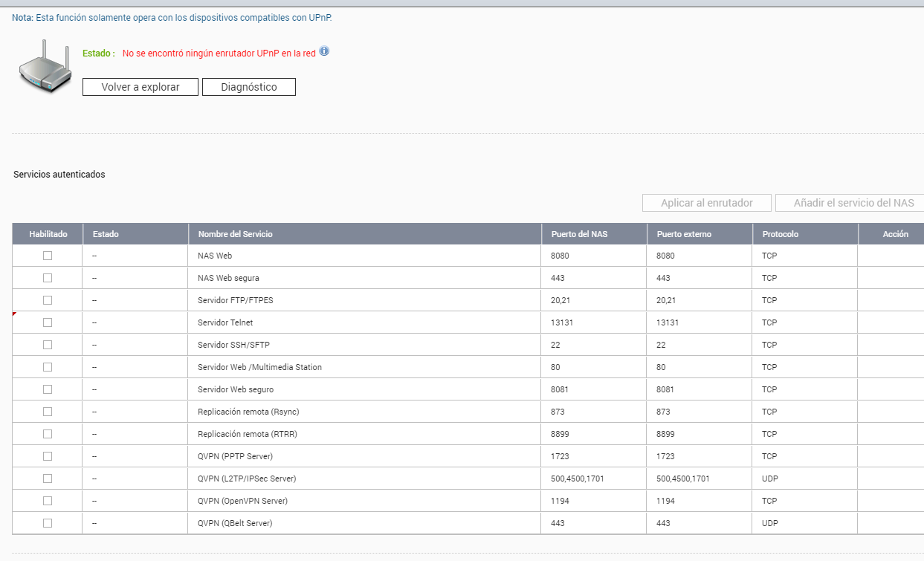The width and height of the screenshot is (924, 561).
Task: Sort by Nombre del Servicio header
Action: pos(235,234)
